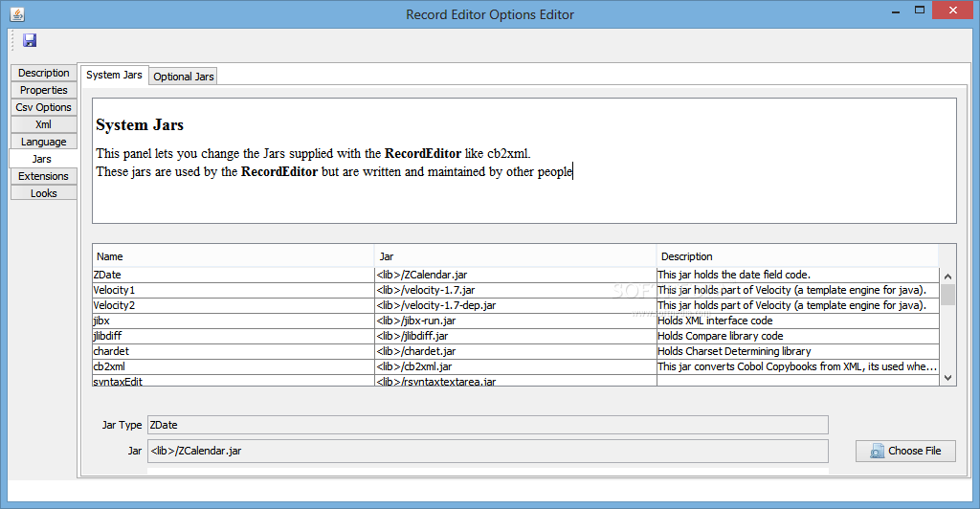Open the Properties side tab

click(43, 90)
